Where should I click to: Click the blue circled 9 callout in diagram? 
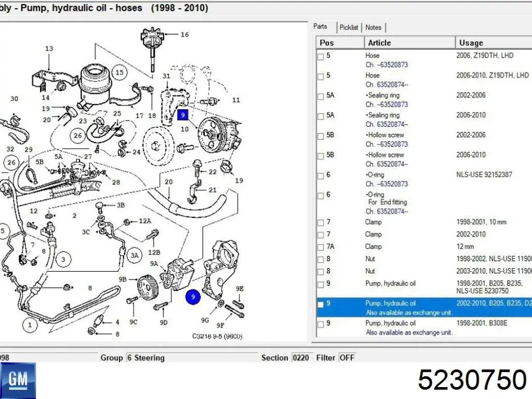point(193,297)
